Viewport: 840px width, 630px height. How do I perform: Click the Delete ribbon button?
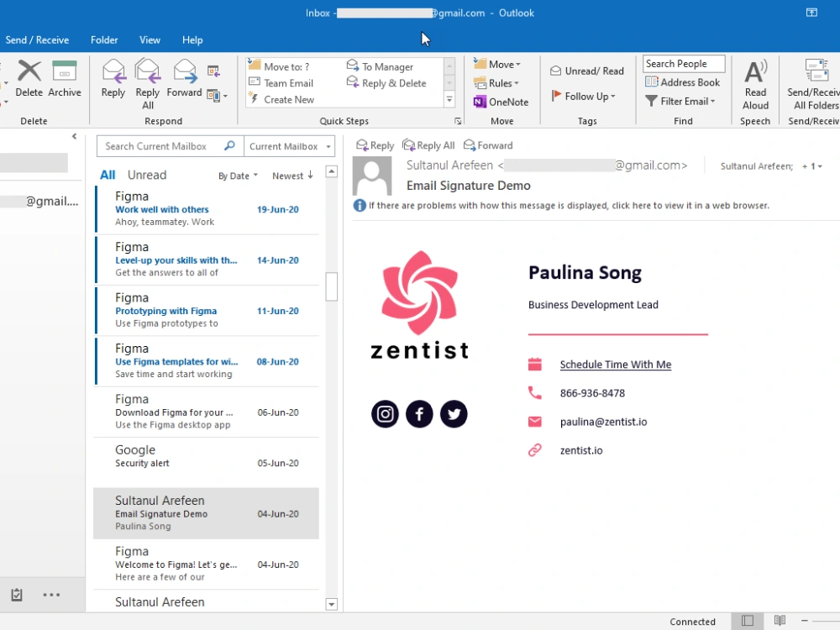(x=29, y=78)
